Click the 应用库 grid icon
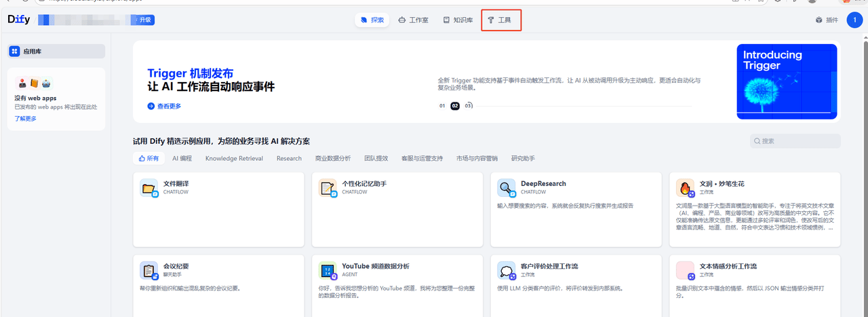The image size is (868, 317). click(x=15, y=51)
